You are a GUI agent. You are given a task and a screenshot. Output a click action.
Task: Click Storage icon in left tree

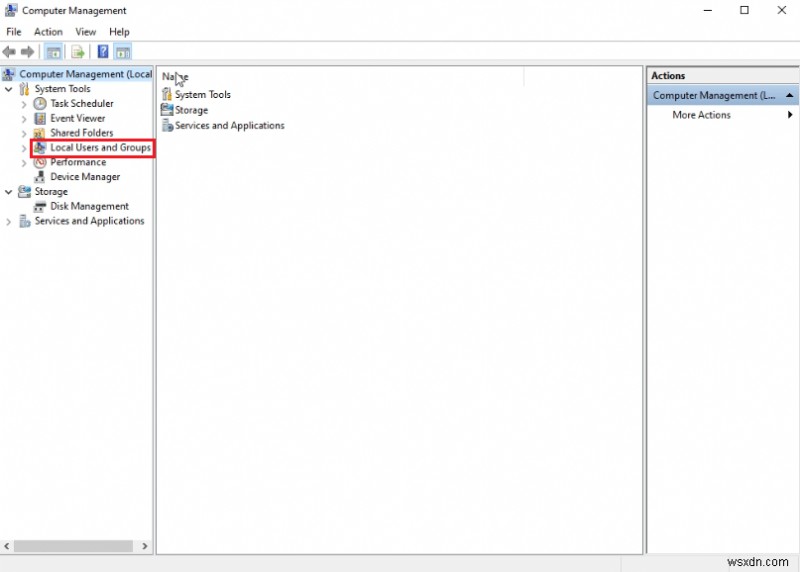pos(24,192)
